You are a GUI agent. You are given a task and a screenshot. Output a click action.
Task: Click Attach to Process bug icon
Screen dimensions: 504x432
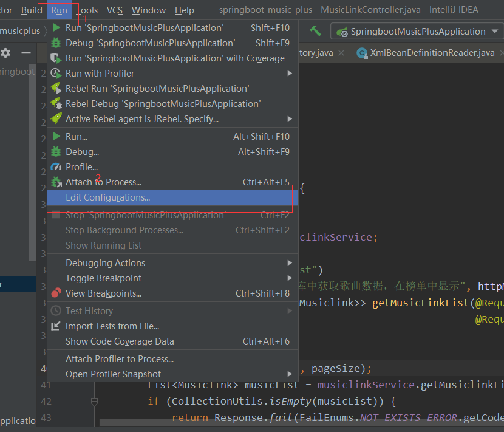56,182
